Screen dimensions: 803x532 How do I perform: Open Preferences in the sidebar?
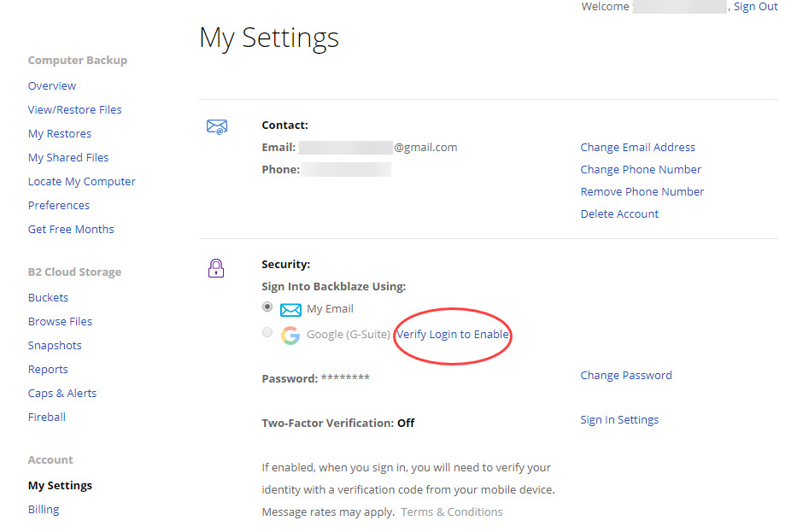pyautogui.click(x=59, y=205)
